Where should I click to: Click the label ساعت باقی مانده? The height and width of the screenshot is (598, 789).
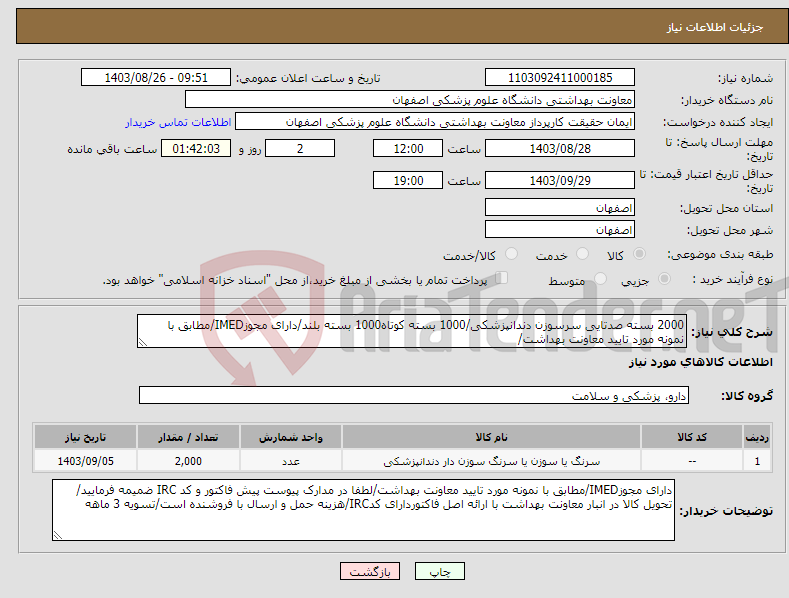112,150
